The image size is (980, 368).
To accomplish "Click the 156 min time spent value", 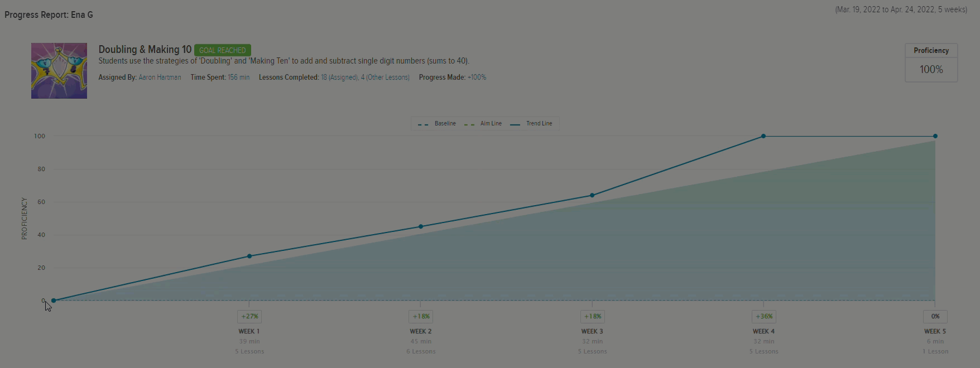I will 238,78.
